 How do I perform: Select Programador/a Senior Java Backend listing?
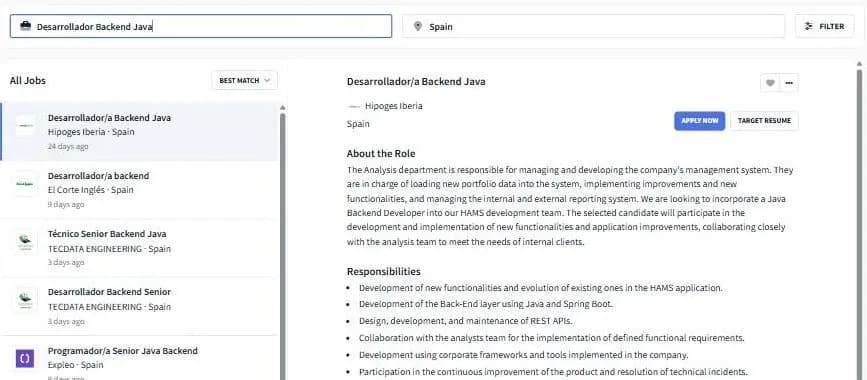(x=139, y=358)
